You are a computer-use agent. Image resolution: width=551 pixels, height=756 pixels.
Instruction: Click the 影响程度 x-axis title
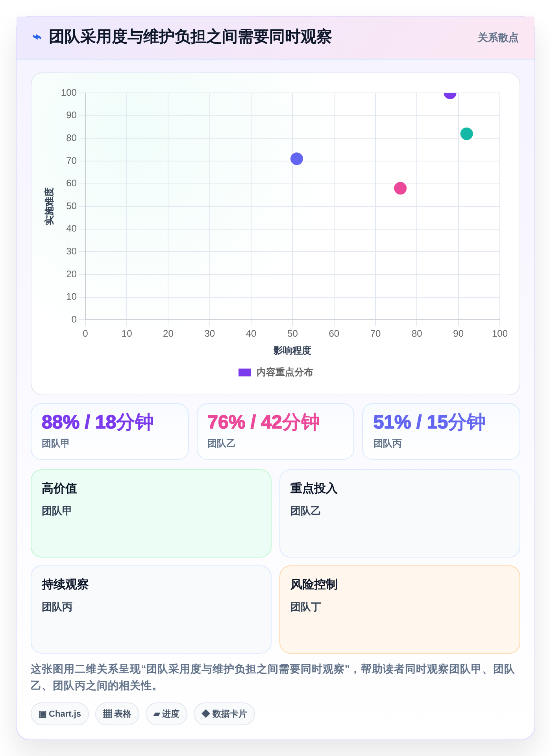[292, 350]
